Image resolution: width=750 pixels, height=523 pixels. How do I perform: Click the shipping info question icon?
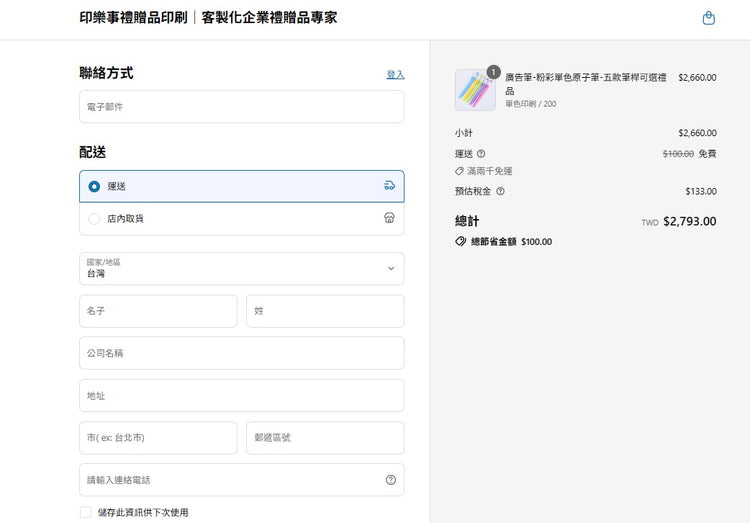481,154
